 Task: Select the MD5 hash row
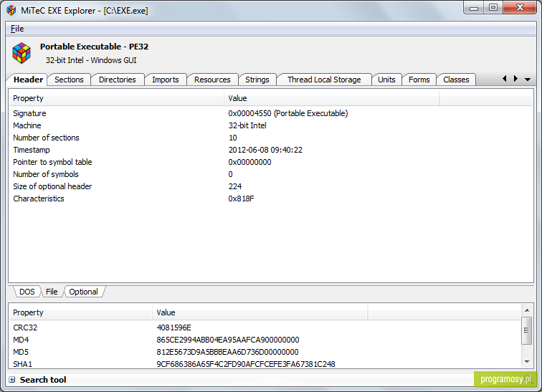click(265, 352)
